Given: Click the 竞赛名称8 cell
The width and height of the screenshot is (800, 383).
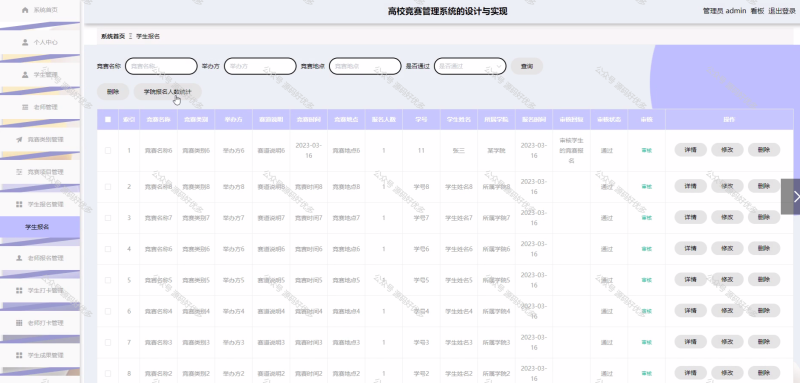Looking at the screenshot, I should (158, 187).
